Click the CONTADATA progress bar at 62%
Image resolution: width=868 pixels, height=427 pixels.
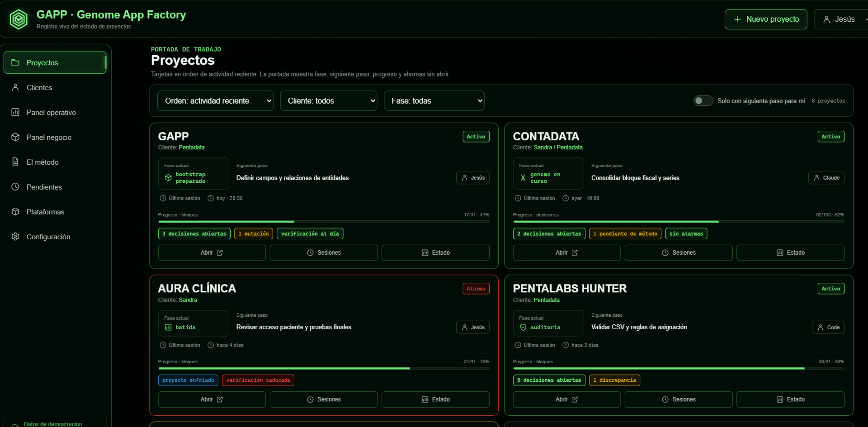point(679,221)
